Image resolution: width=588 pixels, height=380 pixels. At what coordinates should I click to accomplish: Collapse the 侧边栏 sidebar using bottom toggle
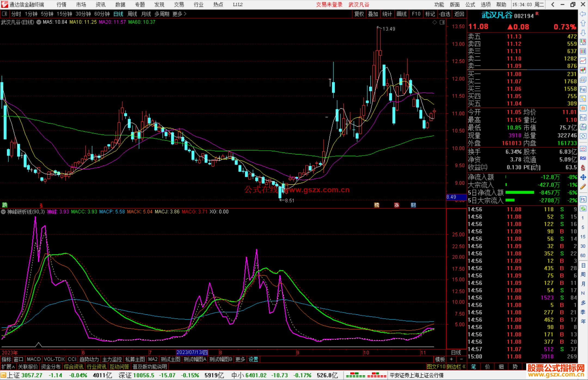tap(456, 367)
